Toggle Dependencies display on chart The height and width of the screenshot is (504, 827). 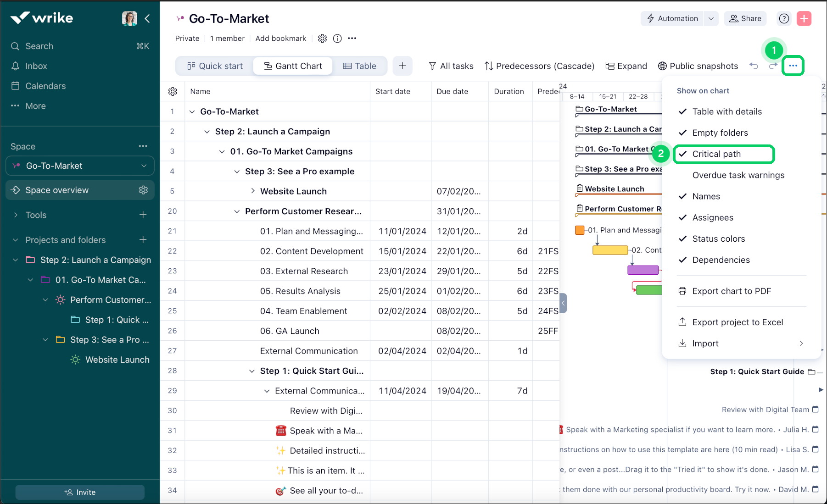(x=721, y=260)
